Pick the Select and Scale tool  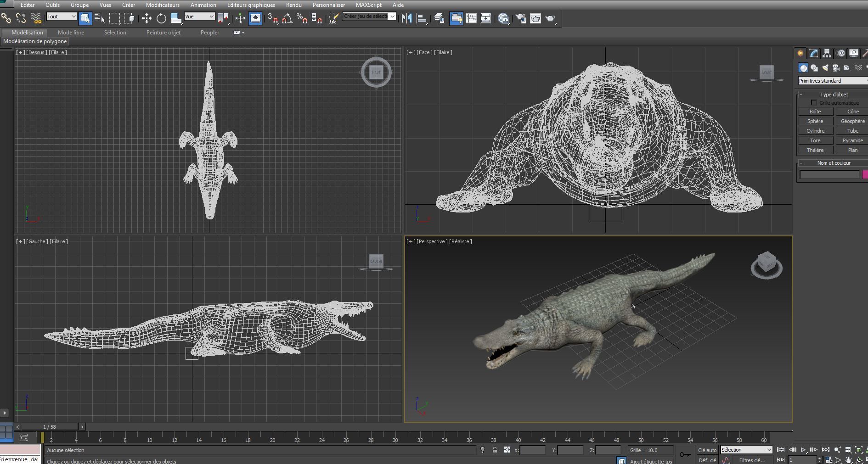pos(176,18)
